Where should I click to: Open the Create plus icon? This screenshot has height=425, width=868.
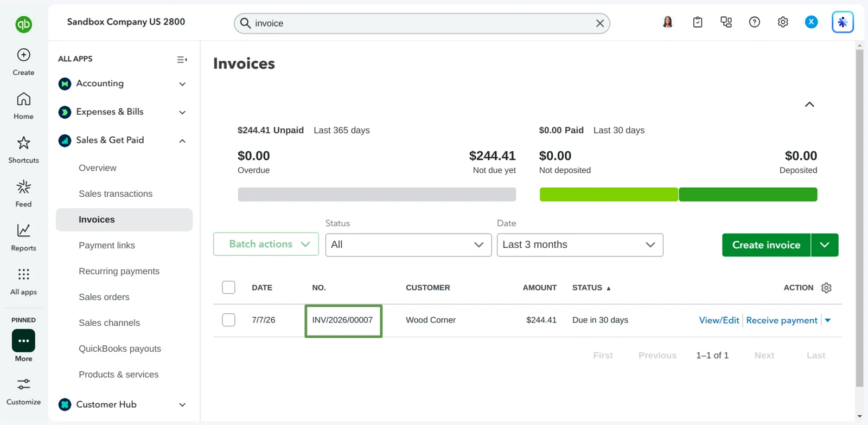(x=23, y=55)
